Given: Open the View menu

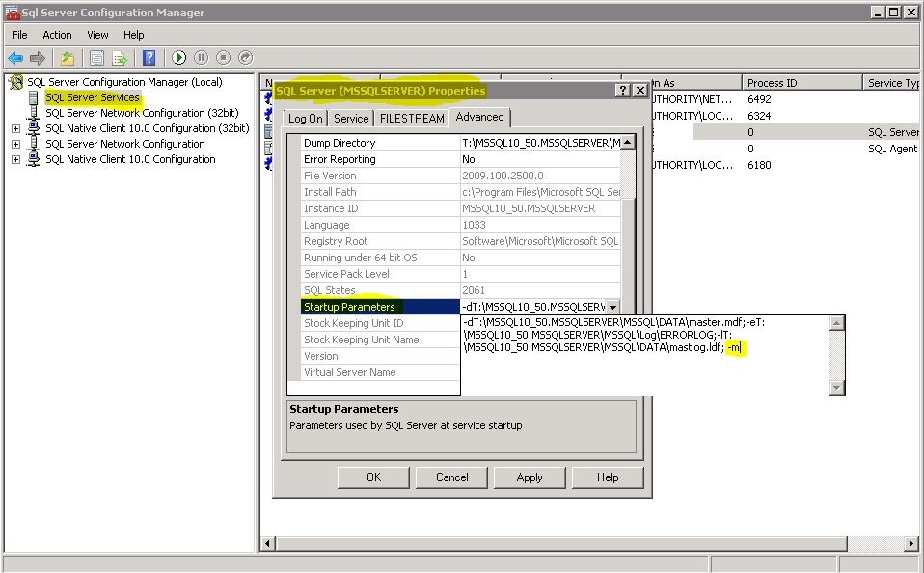Looking at the screenshot, I should (97, 35).
